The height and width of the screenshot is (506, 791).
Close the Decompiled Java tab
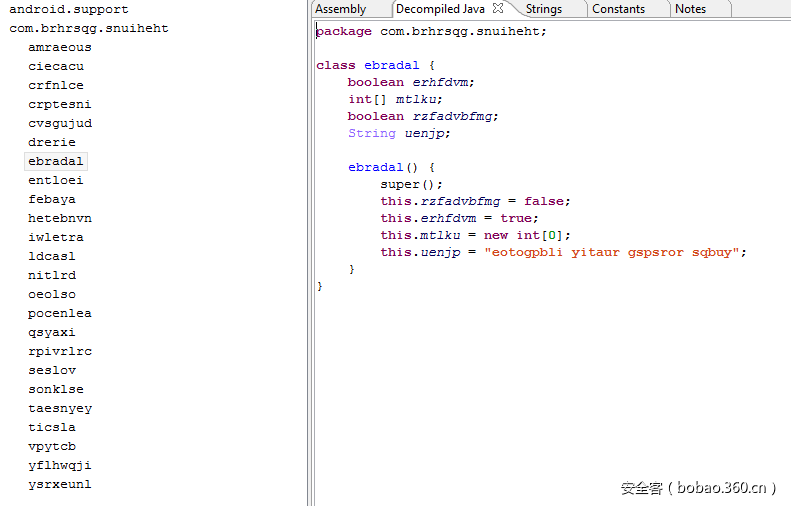coord(498,9)
